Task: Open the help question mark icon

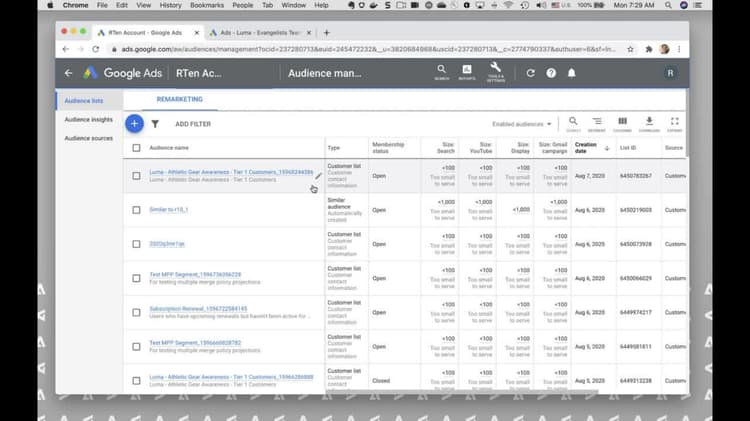Action: point(551,73)
